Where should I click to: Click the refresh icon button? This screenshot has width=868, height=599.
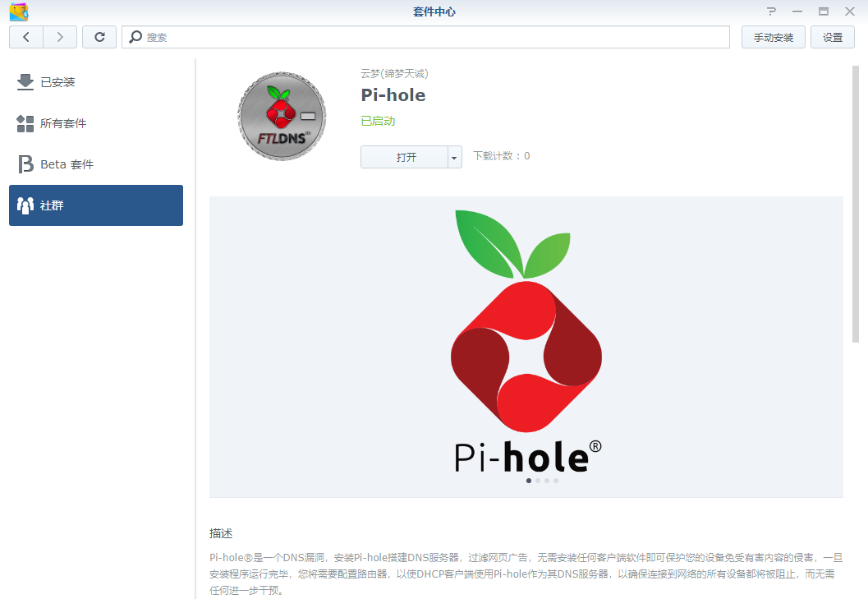(99, 37)
